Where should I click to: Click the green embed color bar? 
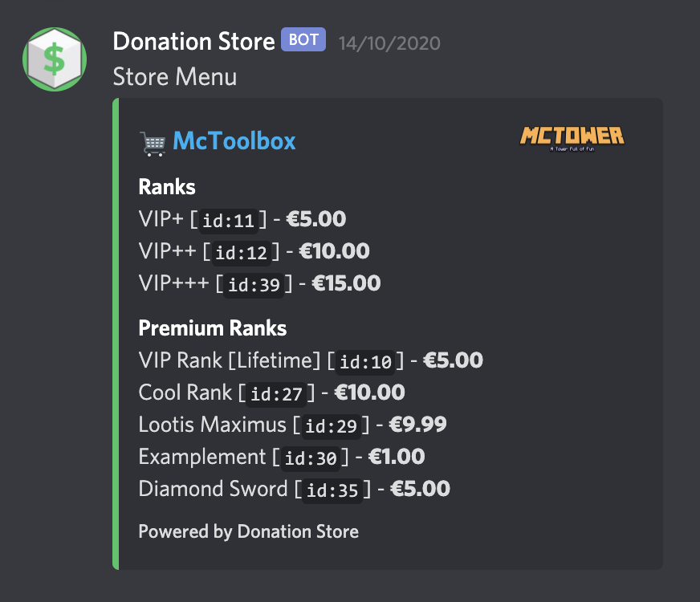[x=116, y=334]
